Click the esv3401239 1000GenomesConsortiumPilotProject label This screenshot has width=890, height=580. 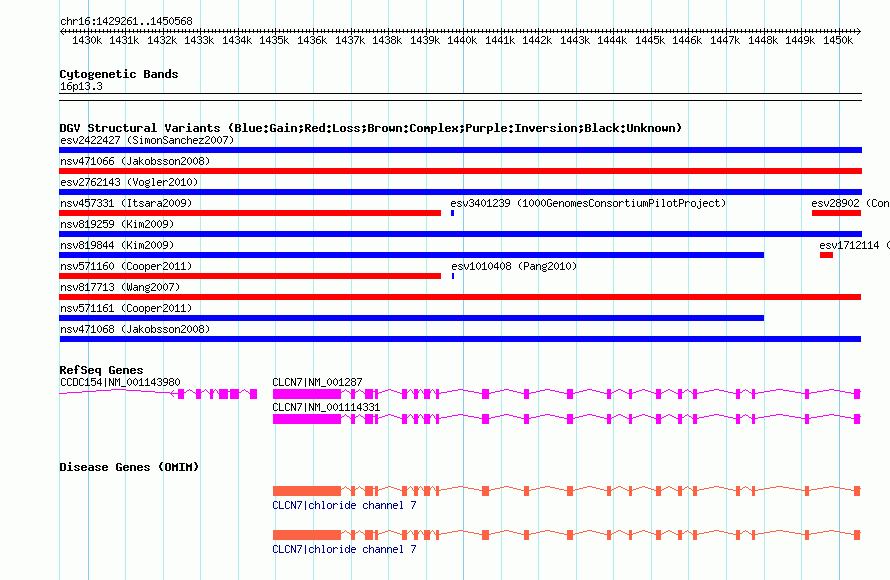click(588, 203)
